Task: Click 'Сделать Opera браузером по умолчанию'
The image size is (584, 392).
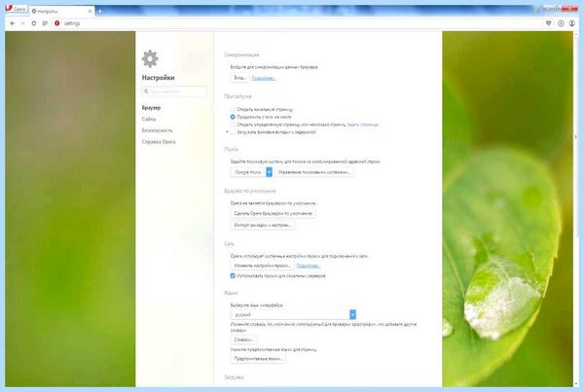Action: [273, 214]
